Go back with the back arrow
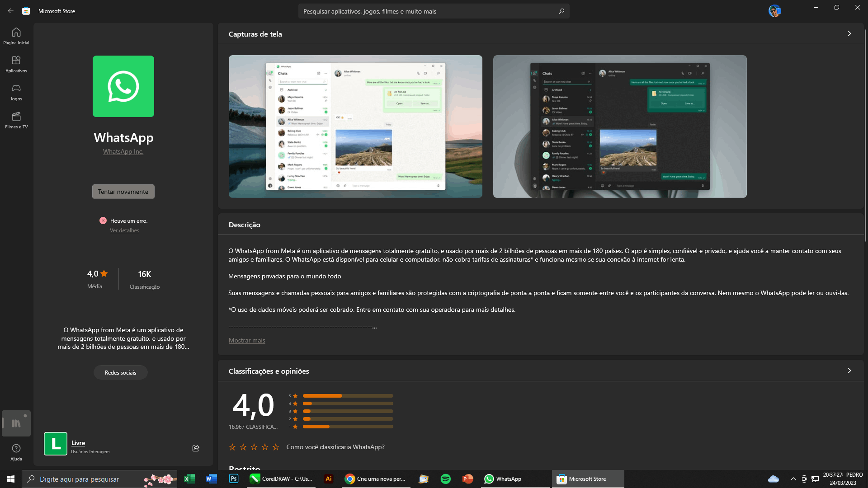The width and height of the screenshot is (868, 488). pyautogui.click(x=11, y=11)
